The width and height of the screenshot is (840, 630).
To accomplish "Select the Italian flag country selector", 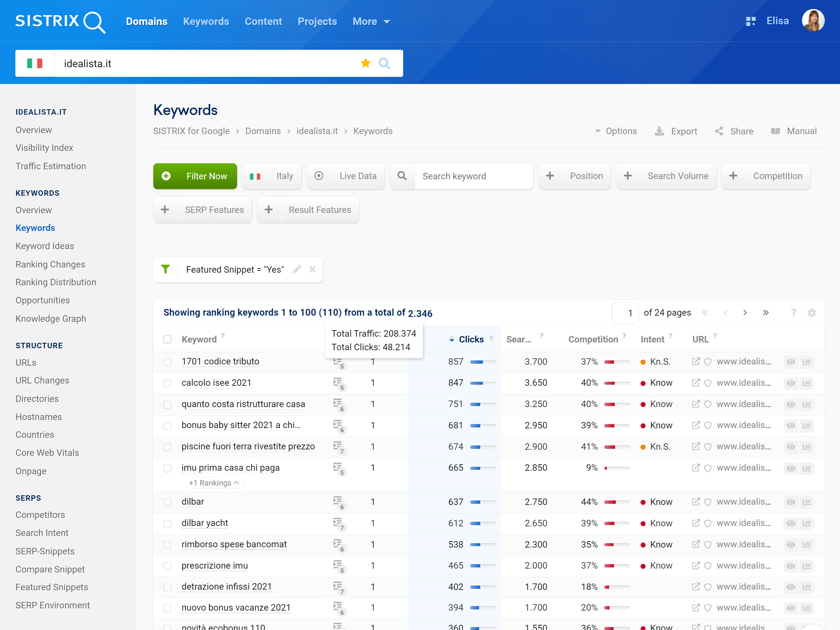I will tap(35, 63).
